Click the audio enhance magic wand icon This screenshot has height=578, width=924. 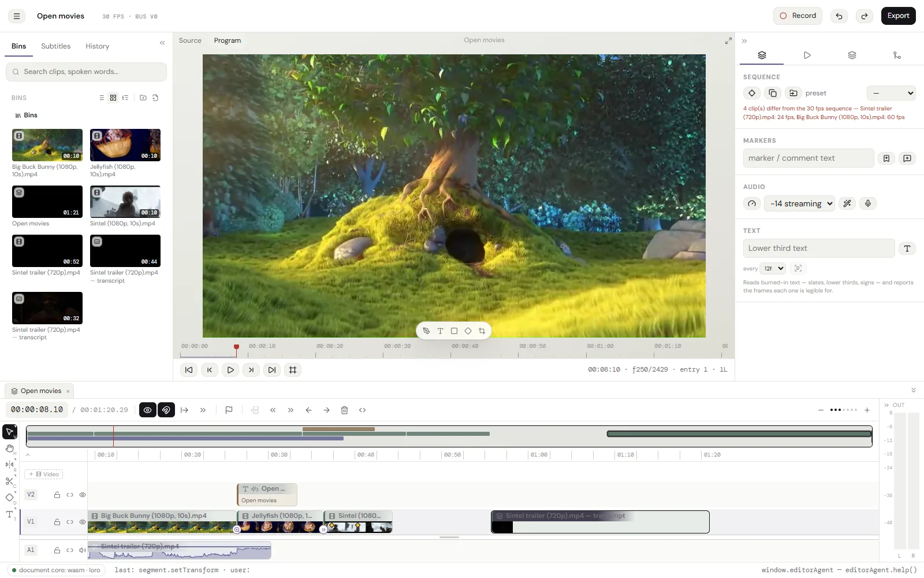click(x=847, y=203)
